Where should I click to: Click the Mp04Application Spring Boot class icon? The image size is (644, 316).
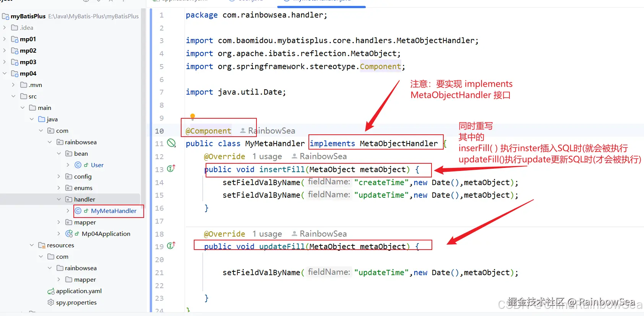69,234
